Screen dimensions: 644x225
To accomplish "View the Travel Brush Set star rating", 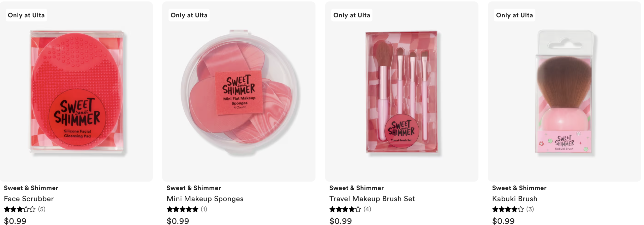I will click(345, 209).
